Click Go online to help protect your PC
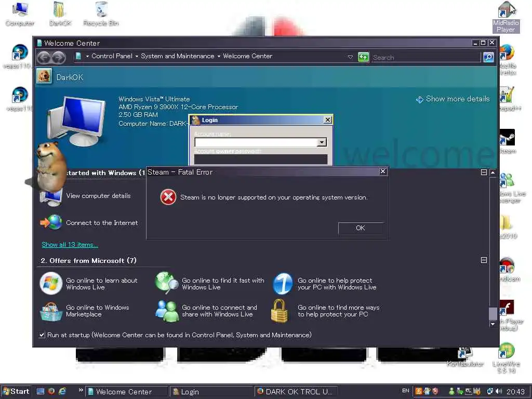The height and width of the screenshot is (399, 532). pos(337,284)
